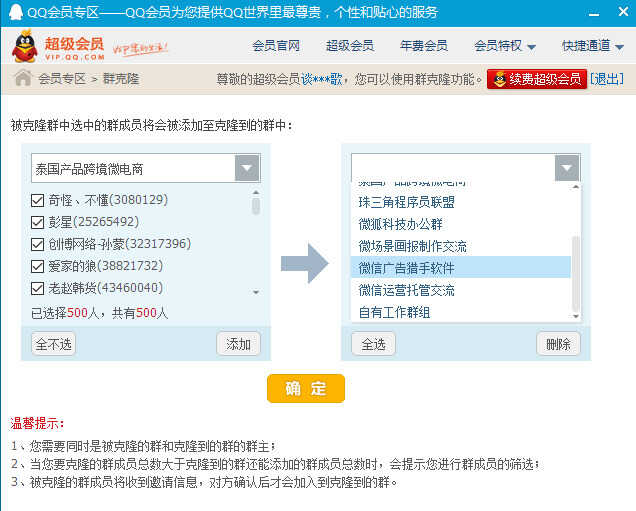Expand the source group dropdown 泰国产品跨境微电商
The image size is (636, 511).
[x=247, y=168]
